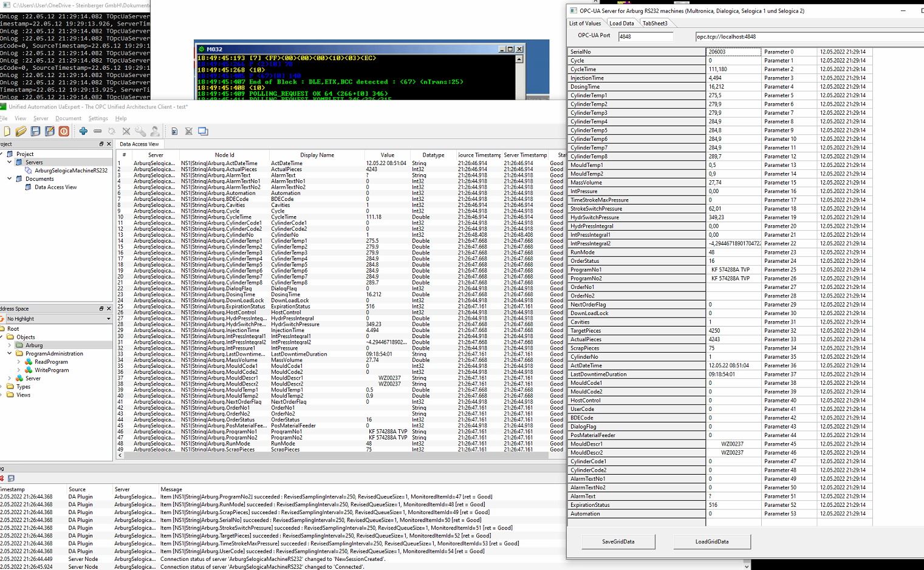Screen dimensions: 924x570
Task: Select the Root node in Address Space
Action: [x=13, y=328]
